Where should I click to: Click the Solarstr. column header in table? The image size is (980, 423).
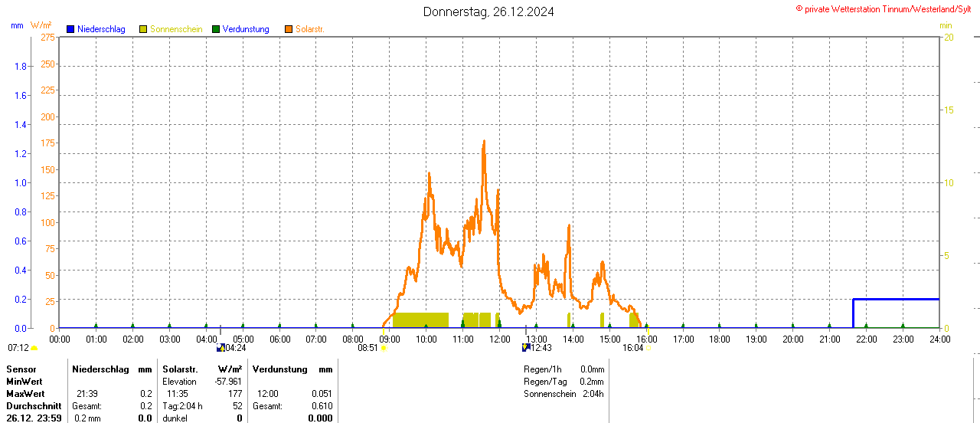[180, 369]
